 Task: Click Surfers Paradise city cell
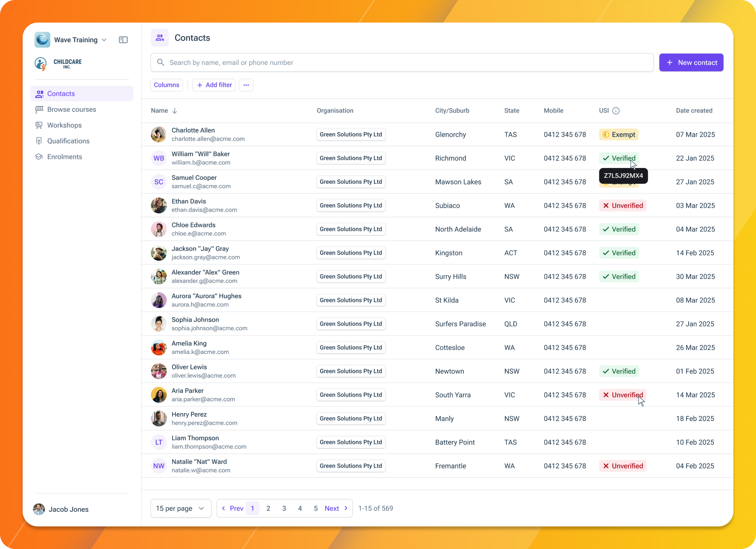pyautogui.click(x=461, y=324)
